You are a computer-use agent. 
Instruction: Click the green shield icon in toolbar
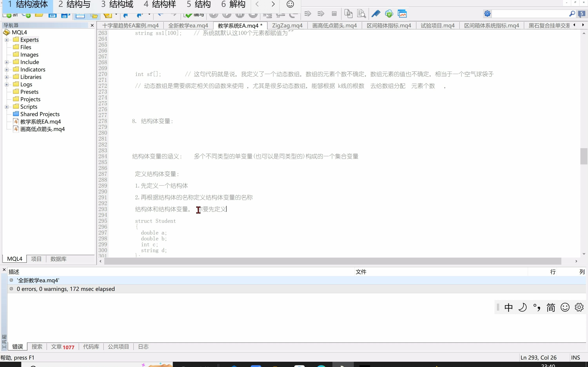(389, 14)
